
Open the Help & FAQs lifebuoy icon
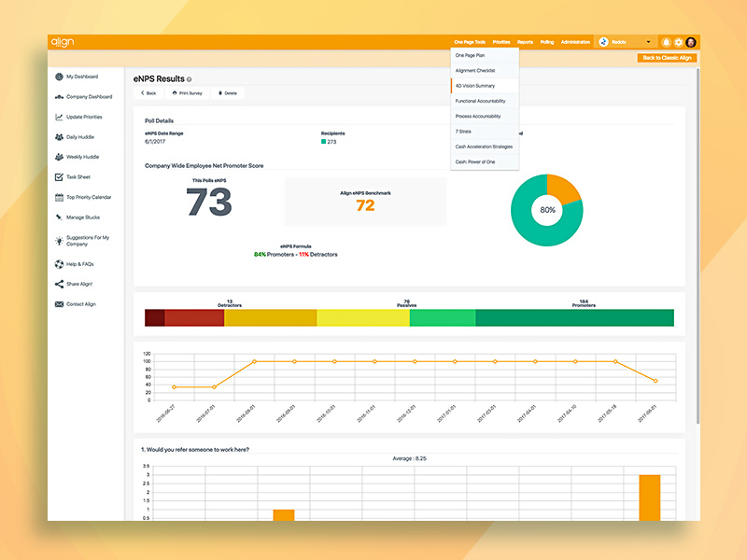[59, 264]
